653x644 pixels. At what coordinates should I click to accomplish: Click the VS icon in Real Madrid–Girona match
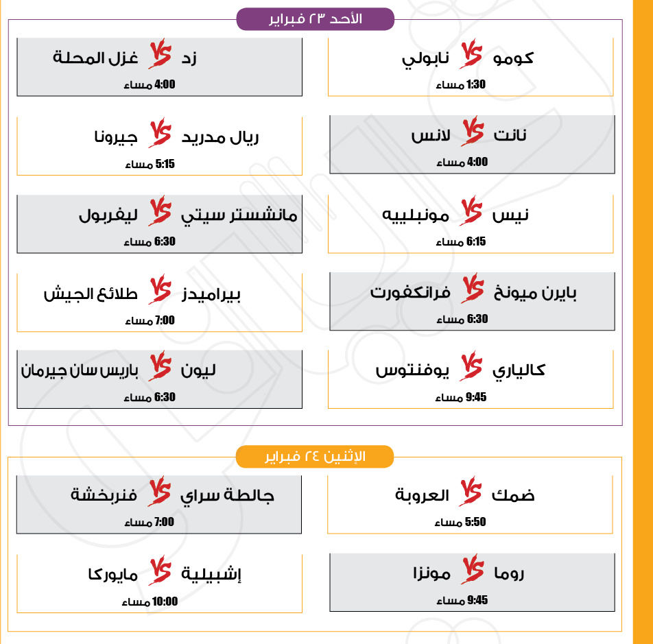click(x=160, y=135)
